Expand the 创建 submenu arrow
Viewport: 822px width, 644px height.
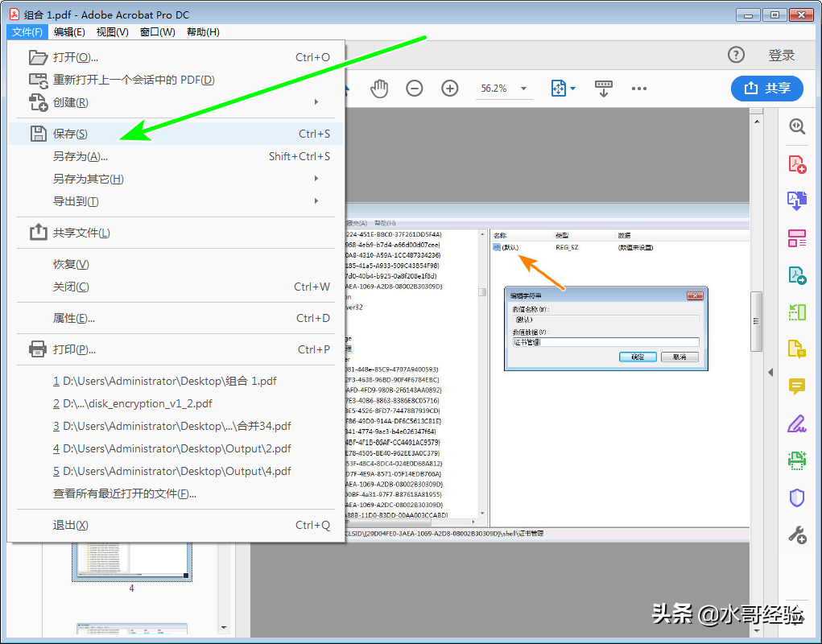point(316,101)
